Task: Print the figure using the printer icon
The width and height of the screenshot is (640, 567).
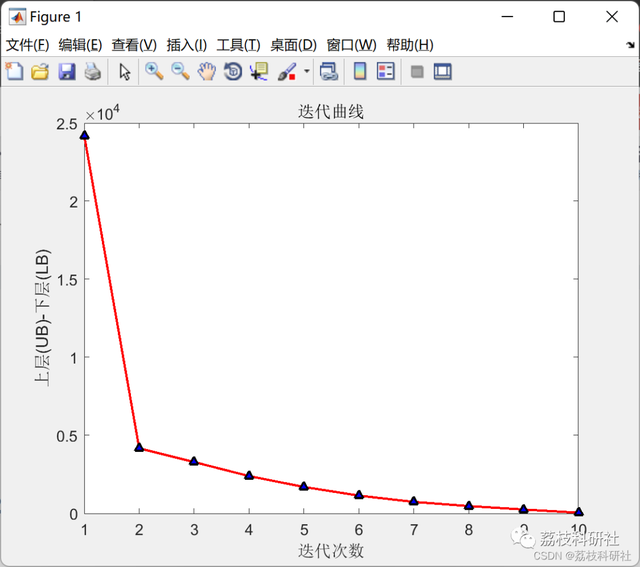Action: tap(93, 71)
